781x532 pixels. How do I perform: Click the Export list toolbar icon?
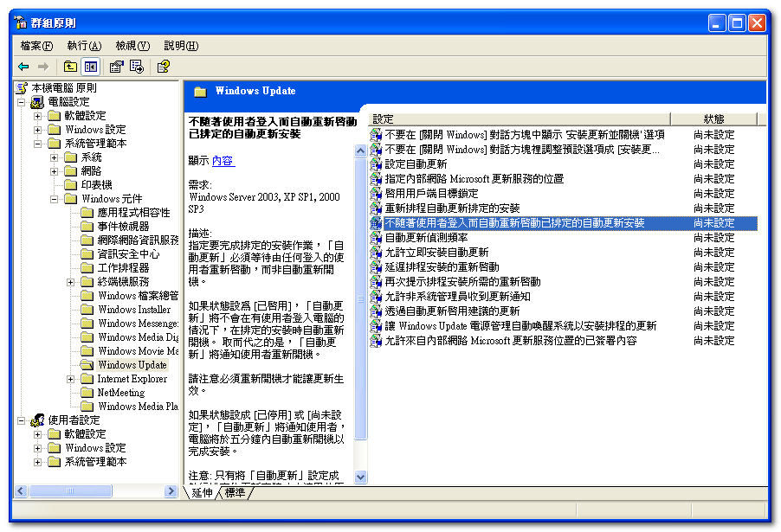coord(137,67)
